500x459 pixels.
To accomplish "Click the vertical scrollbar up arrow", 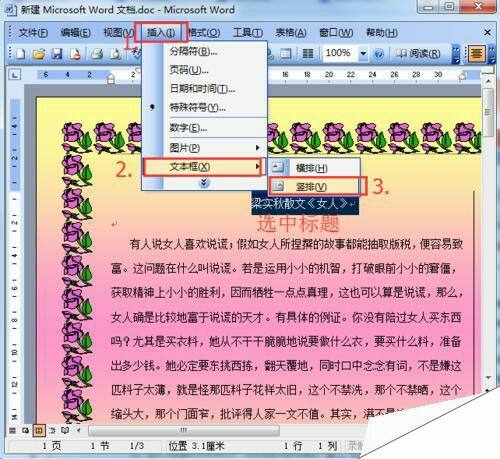I will click(x=488, y=81).
